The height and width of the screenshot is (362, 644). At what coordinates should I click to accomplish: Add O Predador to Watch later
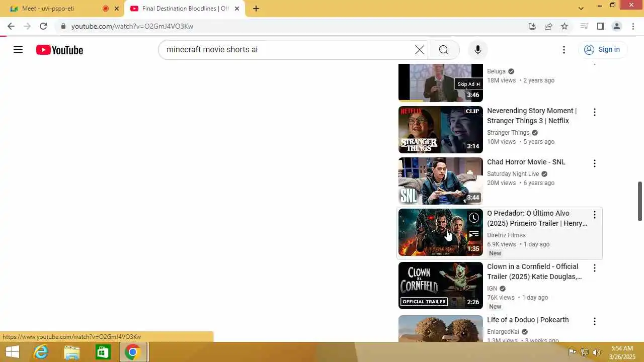point(473,218)
